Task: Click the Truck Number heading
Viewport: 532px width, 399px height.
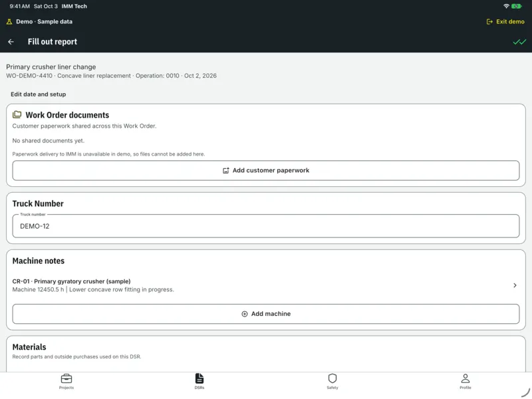Action: (x=38, y=203)
